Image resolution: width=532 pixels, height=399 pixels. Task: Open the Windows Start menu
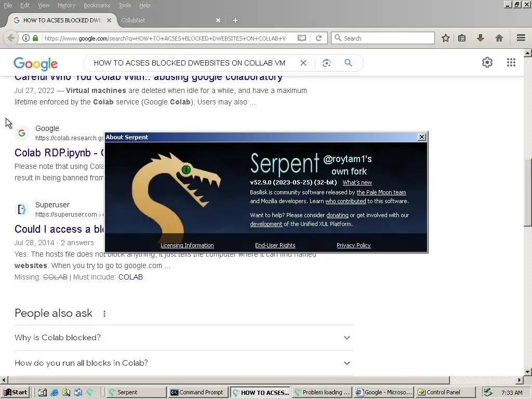click(15, 393)
